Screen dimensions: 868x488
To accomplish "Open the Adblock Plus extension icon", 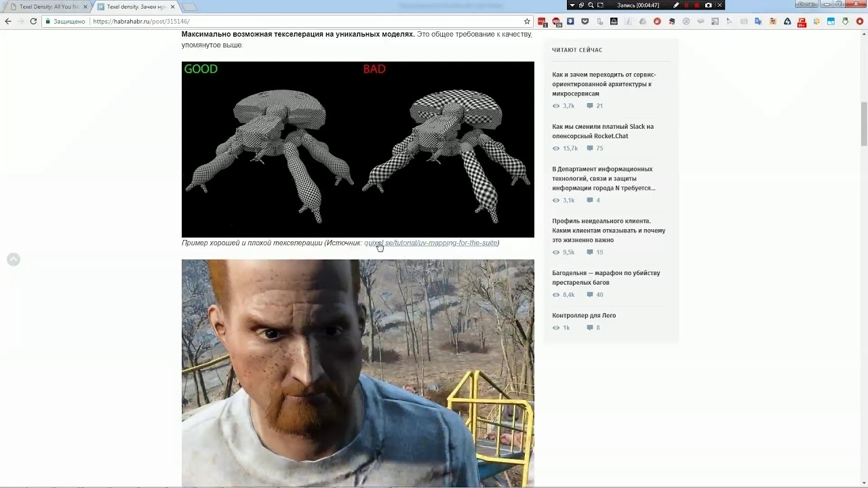I will point(557,22).
